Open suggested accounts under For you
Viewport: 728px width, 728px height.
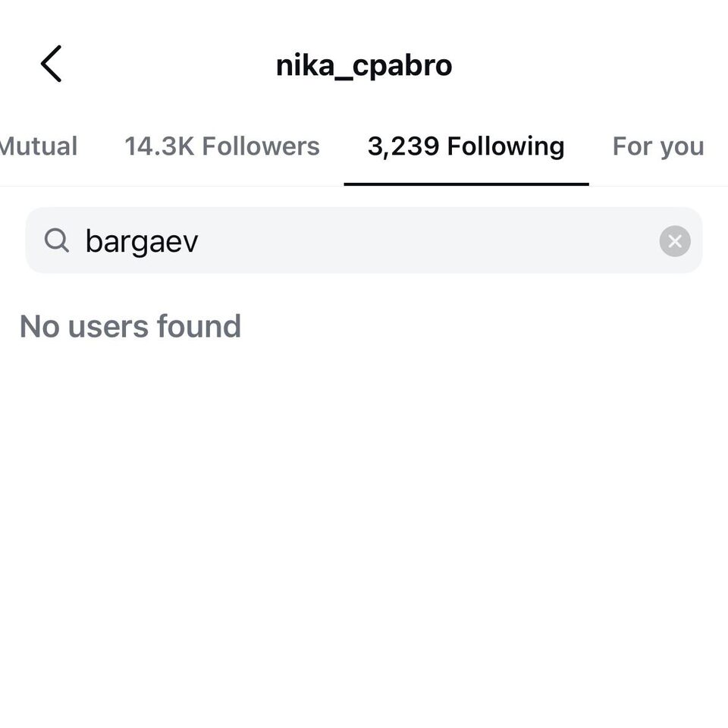(658, 146)
